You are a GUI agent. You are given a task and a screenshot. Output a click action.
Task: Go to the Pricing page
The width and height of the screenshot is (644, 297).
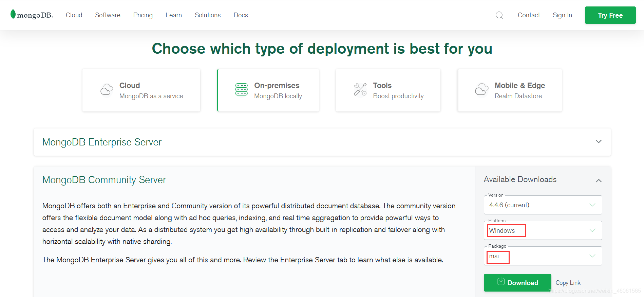click(143, 15)
